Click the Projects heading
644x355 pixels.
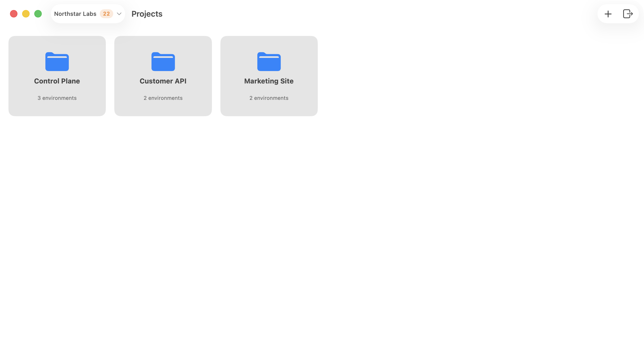[147, 14]
